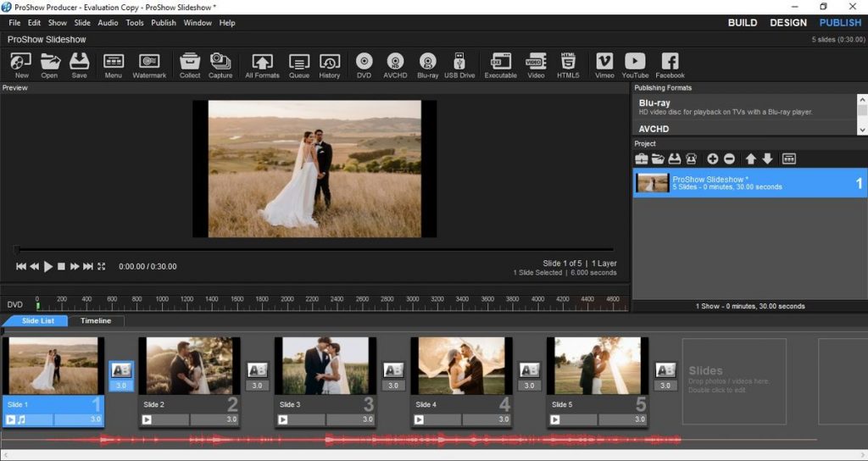Select the Slide List tab
Viewport: 868px width, 461px height.
(37, 321)
